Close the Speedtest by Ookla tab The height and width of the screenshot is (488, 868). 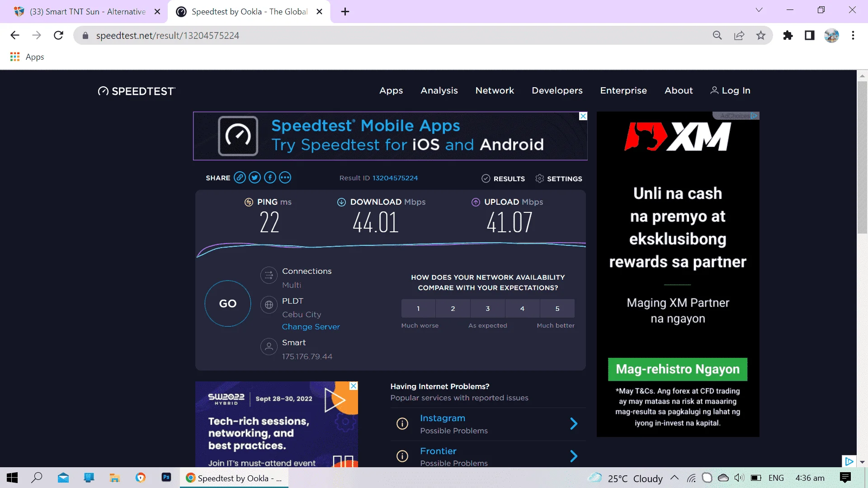coord(319,12)
